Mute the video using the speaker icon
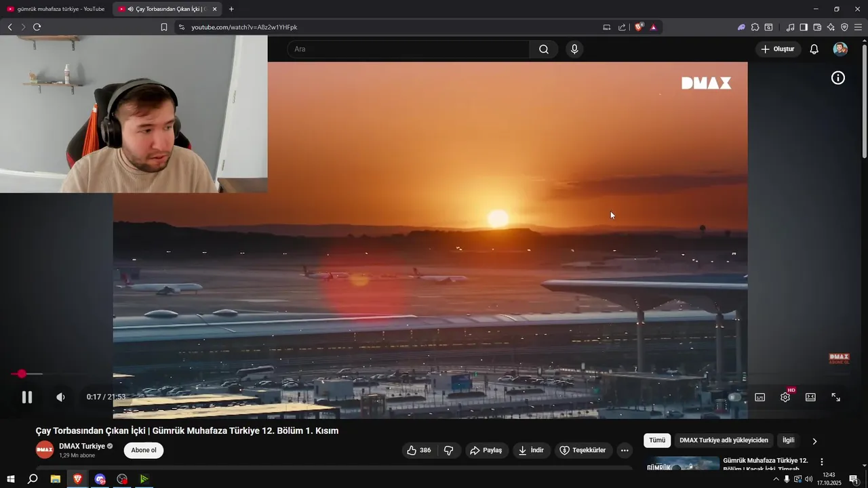This screenshot has width=868, height=488. coord(60,397)
